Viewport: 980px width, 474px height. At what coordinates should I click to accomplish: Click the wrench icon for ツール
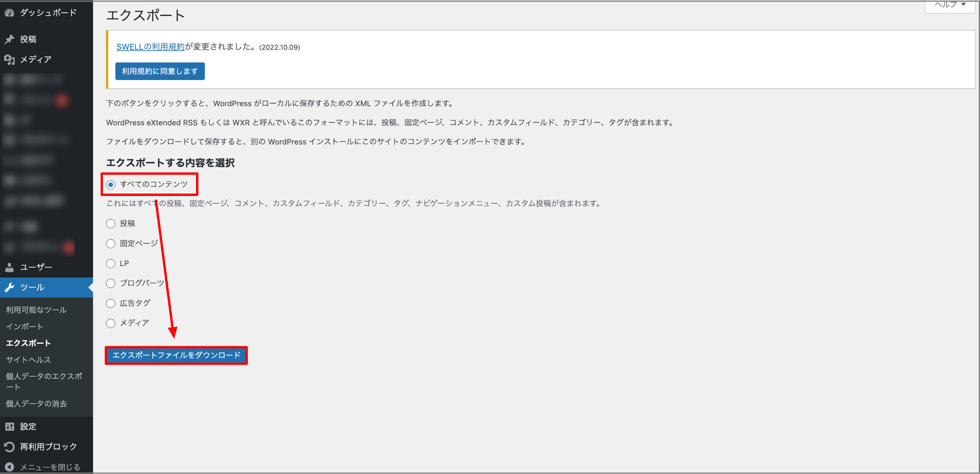[9, 287]
